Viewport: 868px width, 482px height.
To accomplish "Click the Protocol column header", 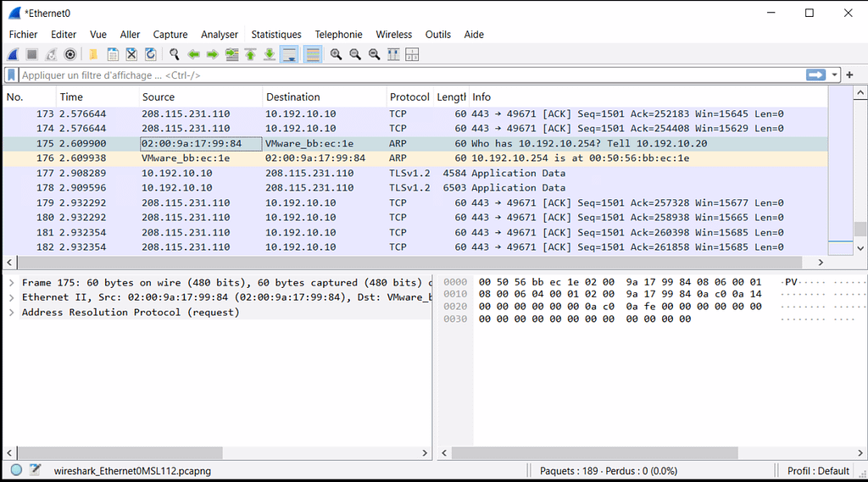I will point(409,97).
